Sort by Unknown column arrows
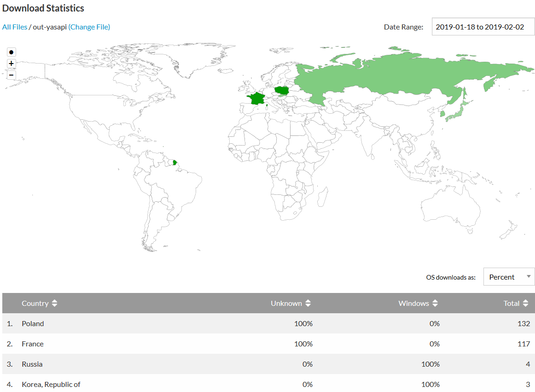The image size is (535, 392). 308,304
